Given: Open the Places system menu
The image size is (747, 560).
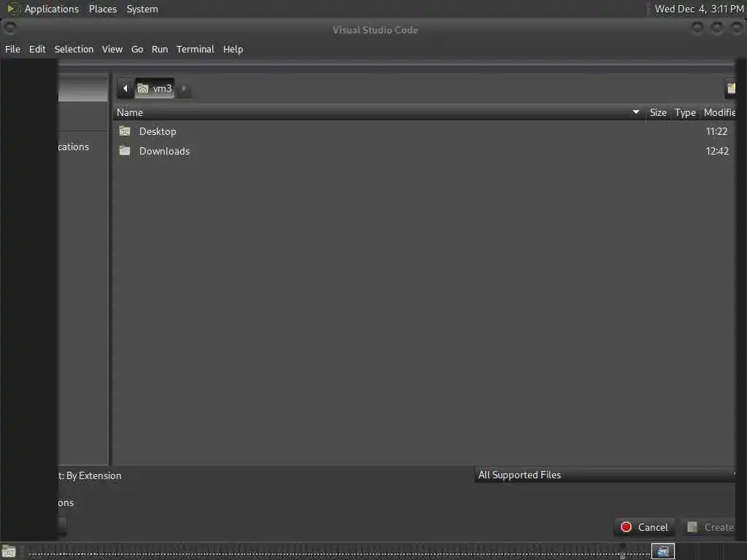Looking at the screenshot, I should point(103,9).
